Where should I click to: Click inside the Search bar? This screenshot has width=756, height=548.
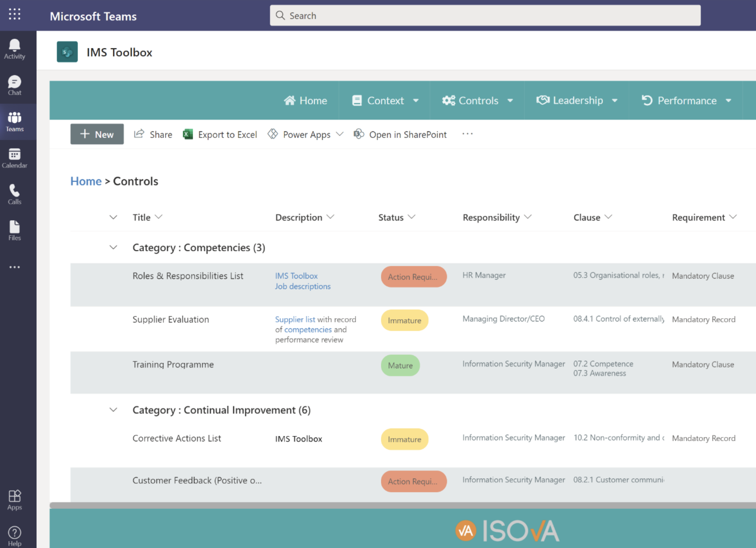pos(484,15)
